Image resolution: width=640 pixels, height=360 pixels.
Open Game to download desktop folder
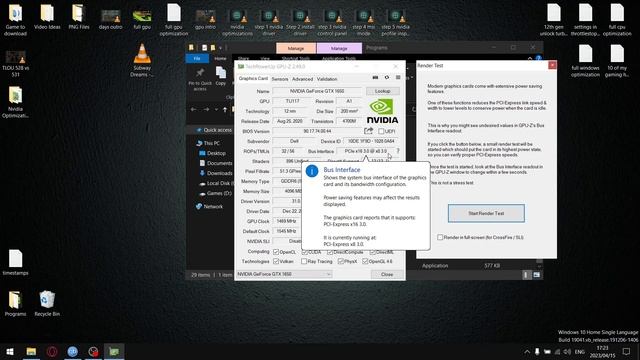(15, 20)
